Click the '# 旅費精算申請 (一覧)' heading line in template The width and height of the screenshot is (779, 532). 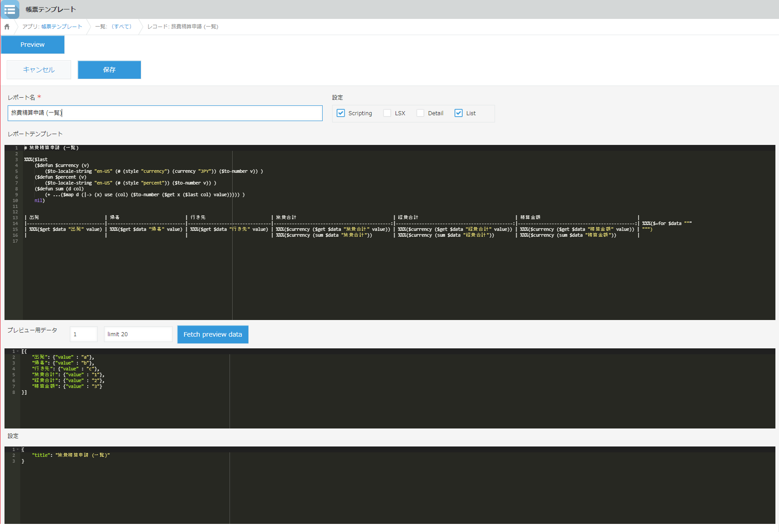[x=51, y=148]
